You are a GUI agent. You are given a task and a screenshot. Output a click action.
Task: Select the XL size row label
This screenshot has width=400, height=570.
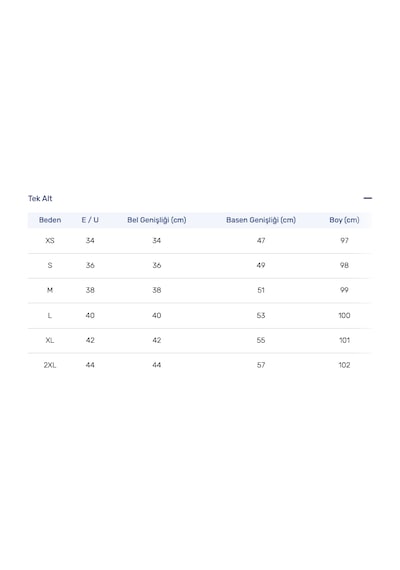(x=50, y=340)
